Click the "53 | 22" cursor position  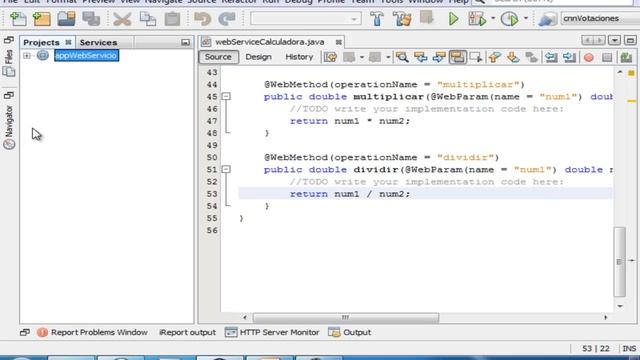(x=596, y=349)
